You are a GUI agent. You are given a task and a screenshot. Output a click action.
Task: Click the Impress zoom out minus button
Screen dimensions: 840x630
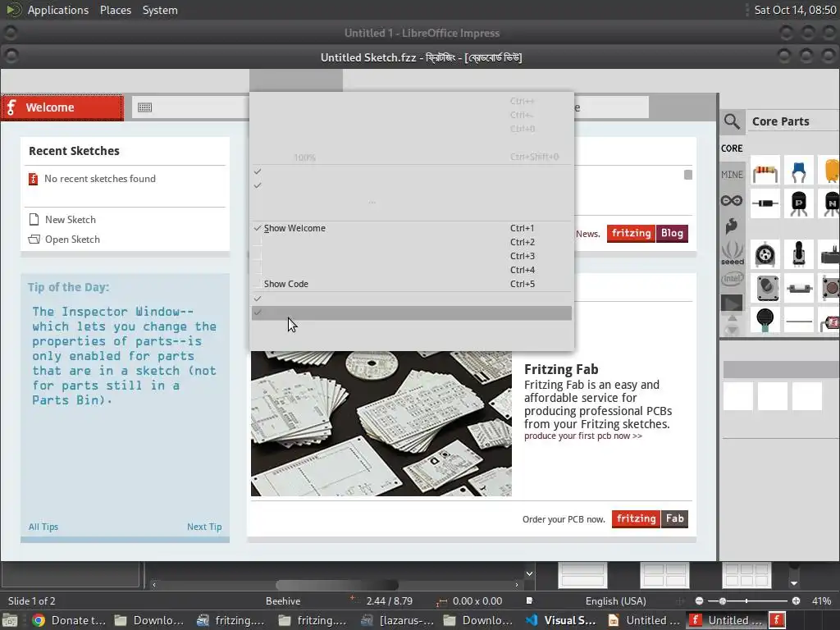tap(699, 601)
